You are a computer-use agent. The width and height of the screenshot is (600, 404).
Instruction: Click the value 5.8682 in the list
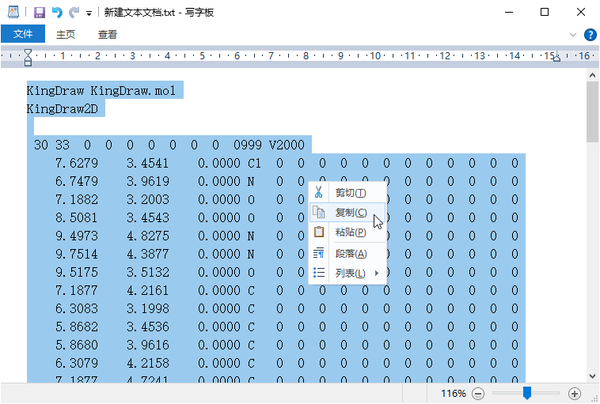point(77,327)
